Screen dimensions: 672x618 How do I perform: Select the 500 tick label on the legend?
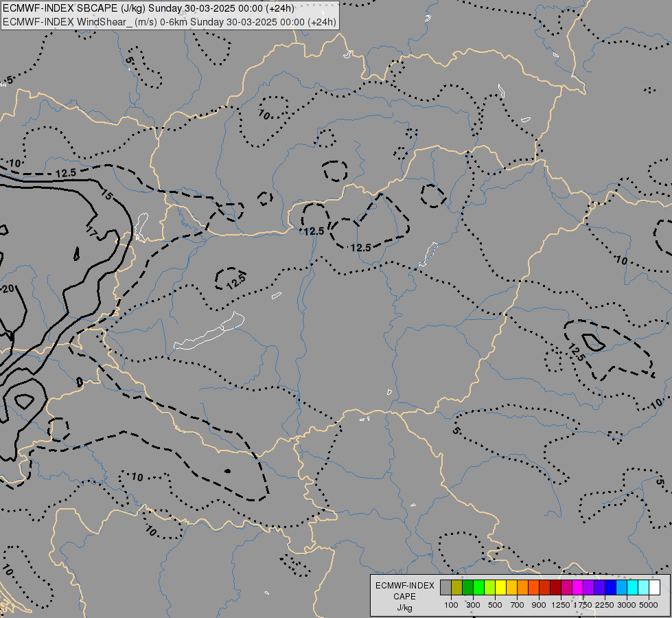point(495,605)
